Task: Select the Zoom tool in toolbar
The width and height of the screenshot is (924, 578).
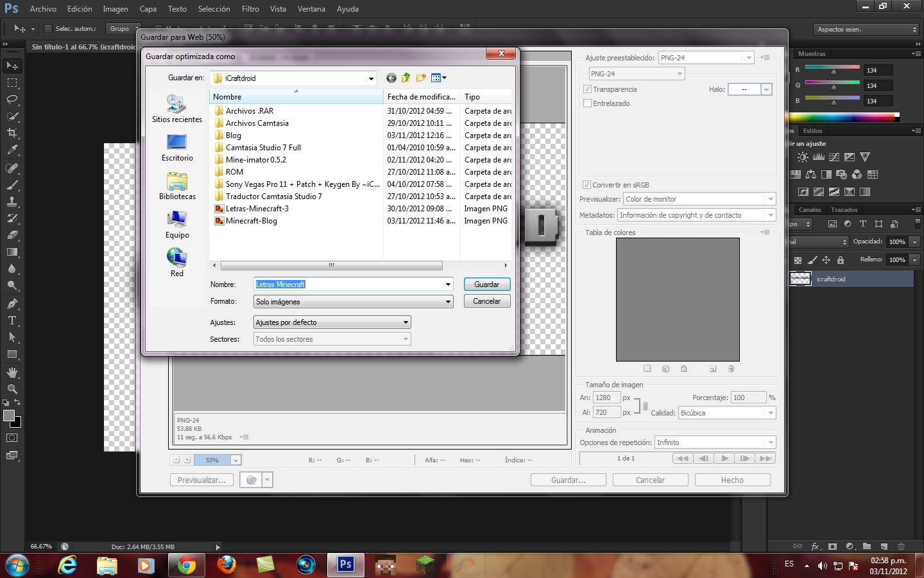Action: tap(12, 389)
